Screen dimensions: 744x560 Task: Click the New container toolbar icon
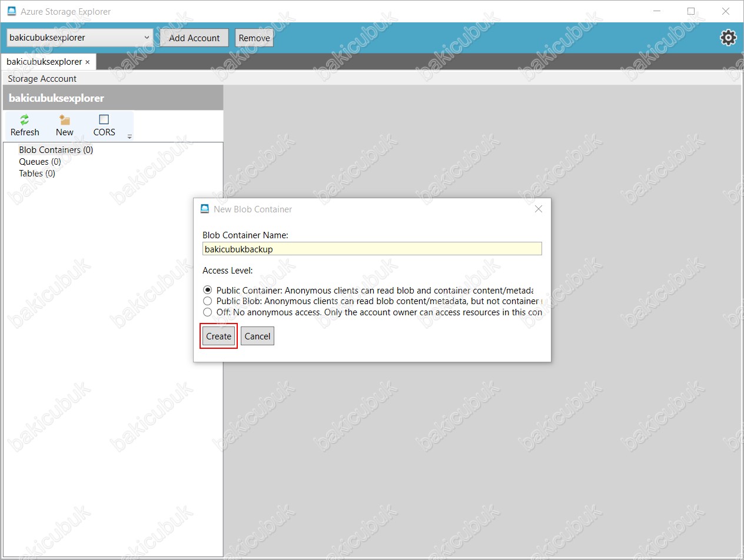coord(65,125)
